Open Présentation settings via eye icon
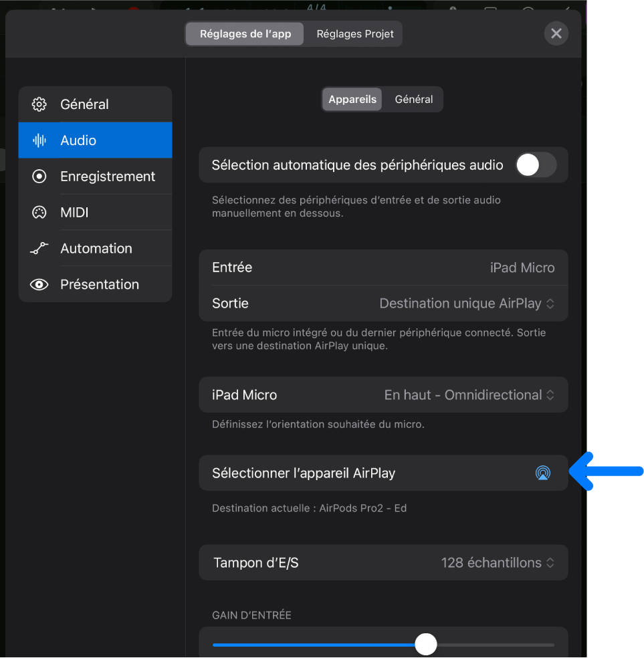This screenshot has width=644, height=658. tap(39, 284)
